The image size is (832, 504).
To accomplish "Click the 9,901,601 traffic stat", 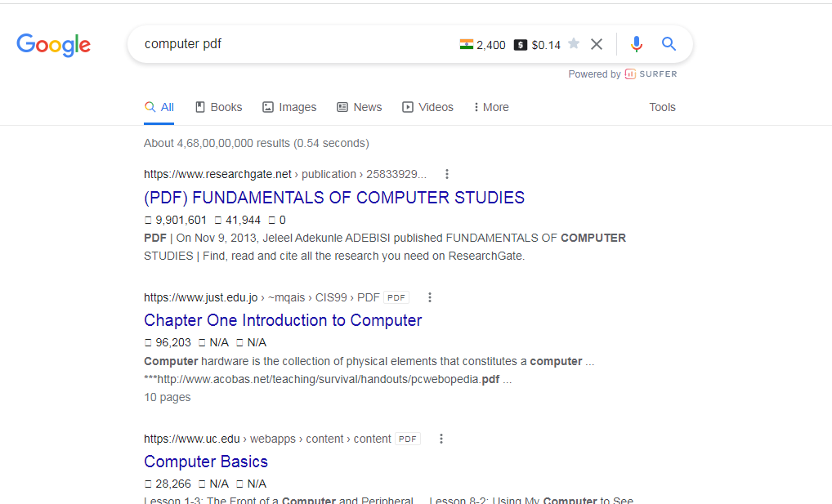I will click(181, 220).
